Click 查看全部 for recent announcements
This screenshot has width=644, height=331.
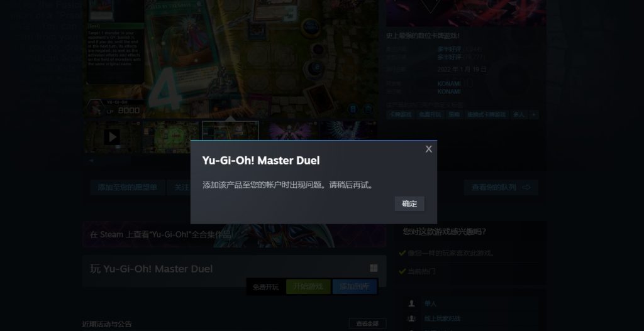[367, 323]
